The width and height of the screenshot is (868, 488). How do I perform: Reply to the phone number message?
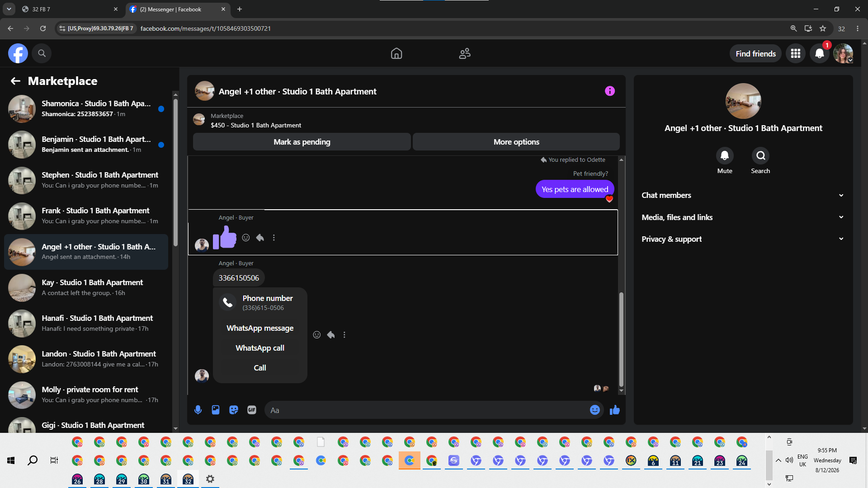[331, 335]
